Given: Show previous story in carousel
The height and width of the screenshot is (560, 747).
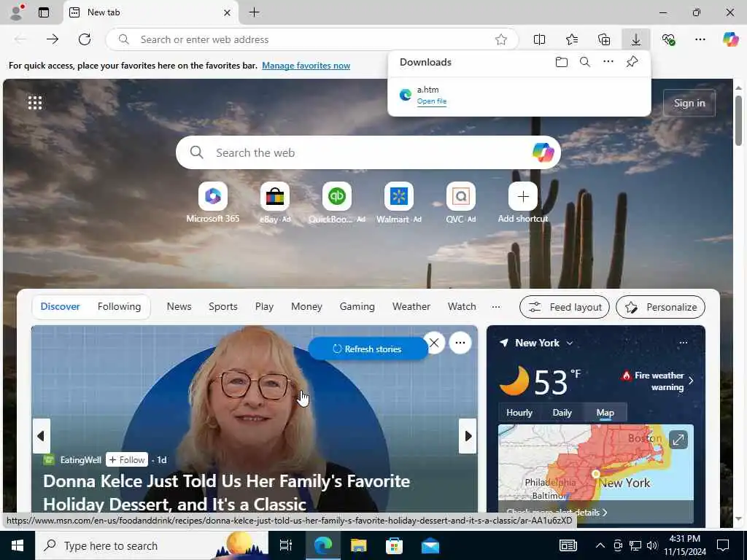Looking at the screenshot, I should [x=41, y=436].
